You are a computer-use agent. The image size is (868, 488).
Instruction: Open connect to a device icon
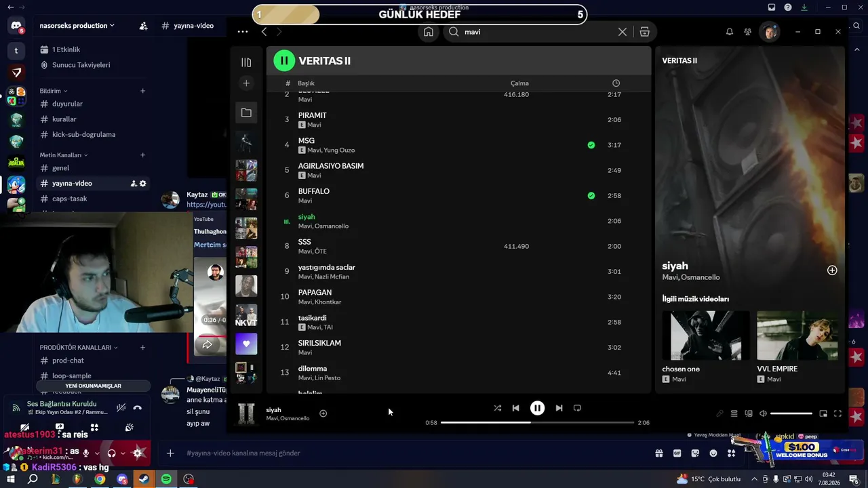(x=749, y=413)
